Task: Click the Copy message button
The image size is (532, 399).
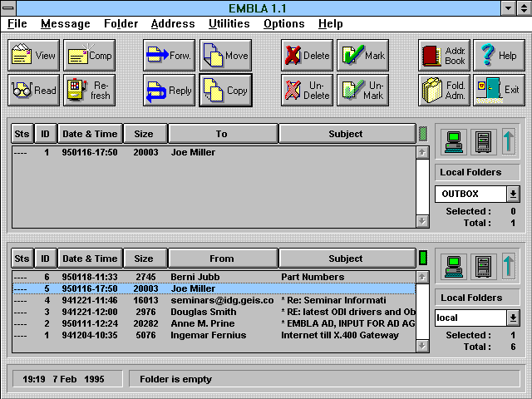Action: (x=225, y=91)
